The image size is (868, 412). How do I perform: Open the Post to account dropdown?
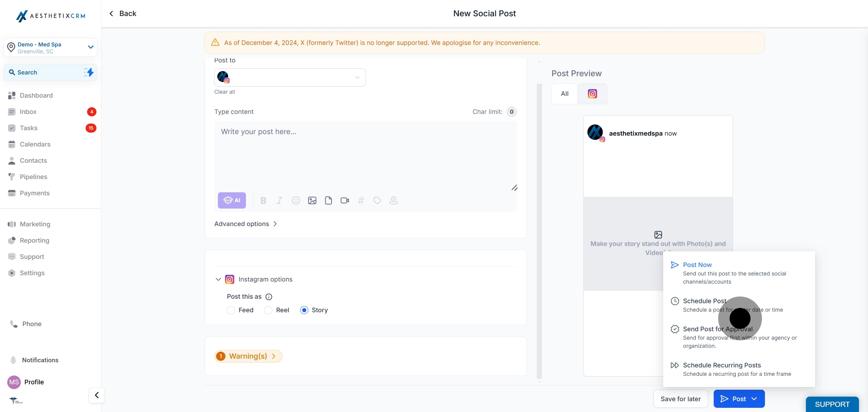(290, 77)
